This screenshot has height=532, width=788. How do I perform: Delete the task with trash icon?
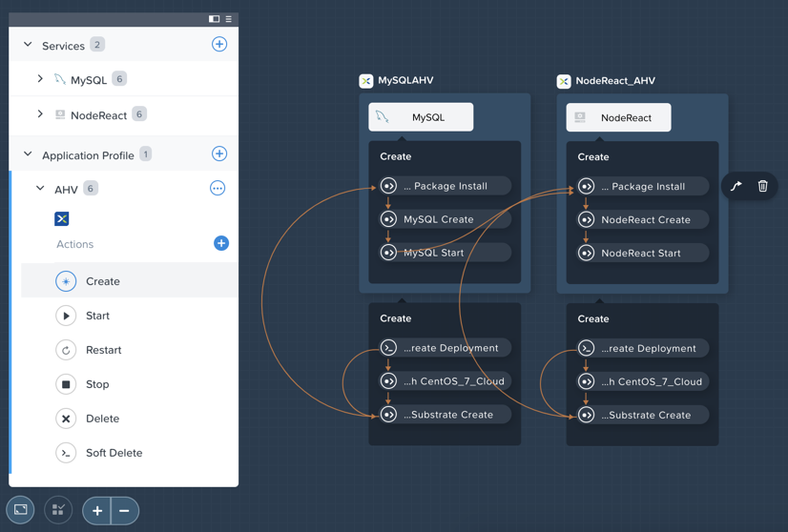tap(762, 186)
